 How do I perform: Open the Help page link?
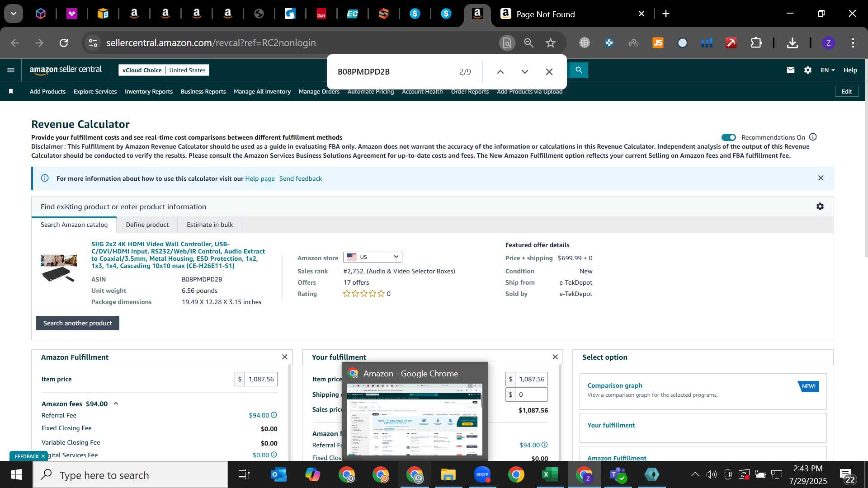(x=260, y=178)
